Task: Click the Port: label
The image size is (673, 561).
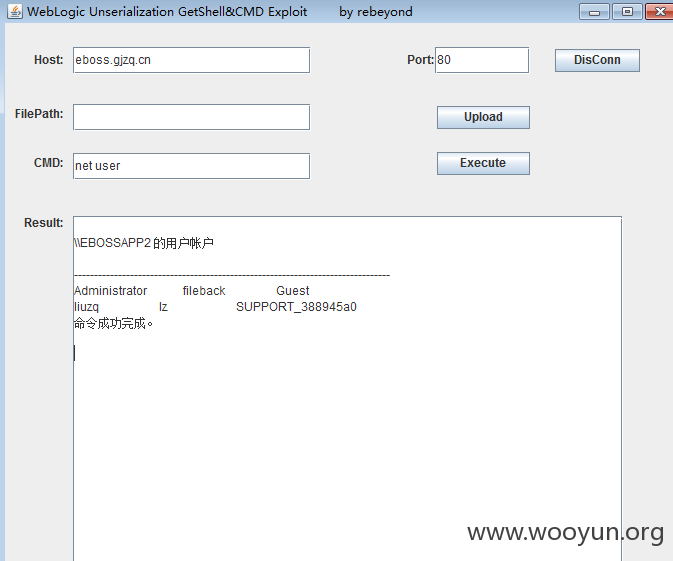Action: [x=421, y=60]
